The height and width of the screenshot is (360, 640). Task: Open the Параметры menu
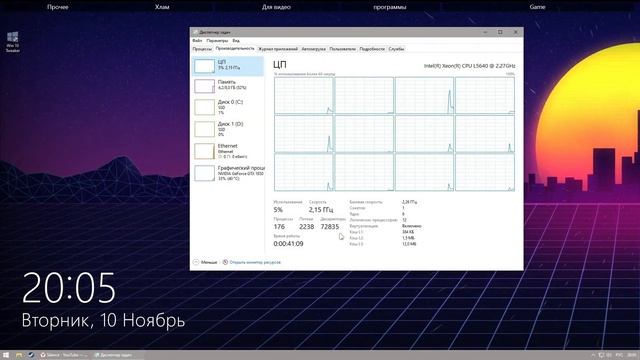217,41
